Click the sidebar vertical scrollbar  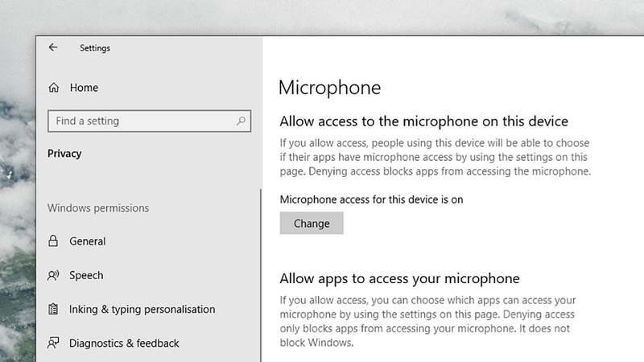click(x=260, y=275)
